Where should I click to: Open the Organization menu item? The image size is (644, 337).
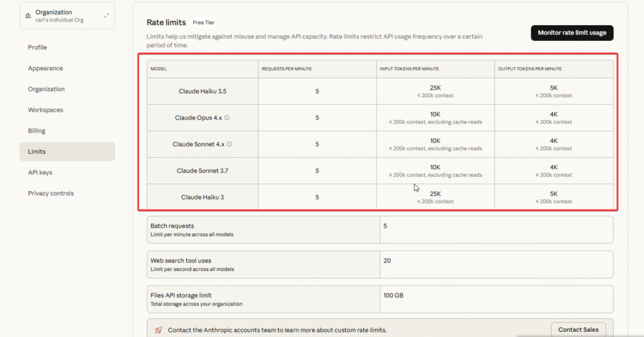tap(46, 89)
